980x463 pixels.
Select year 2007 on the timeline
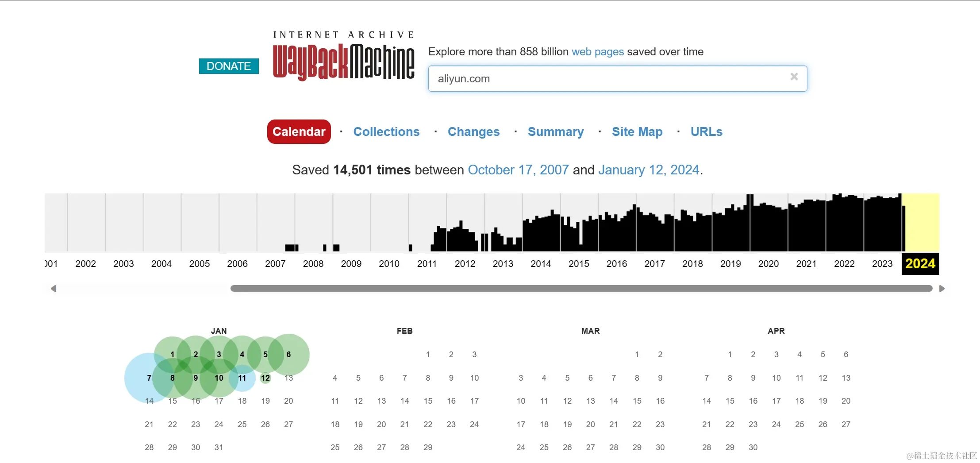click(x=275, y=264)
